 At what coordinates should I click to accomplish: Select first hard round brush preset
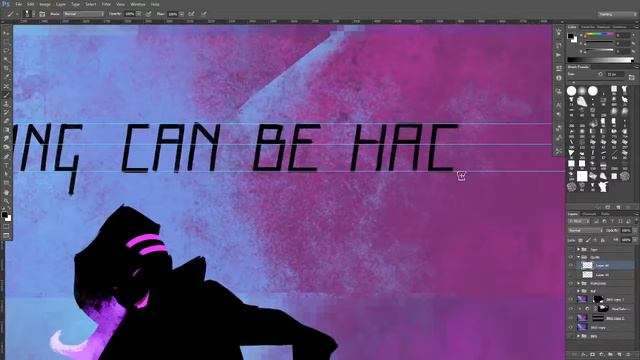pos(571,91)
